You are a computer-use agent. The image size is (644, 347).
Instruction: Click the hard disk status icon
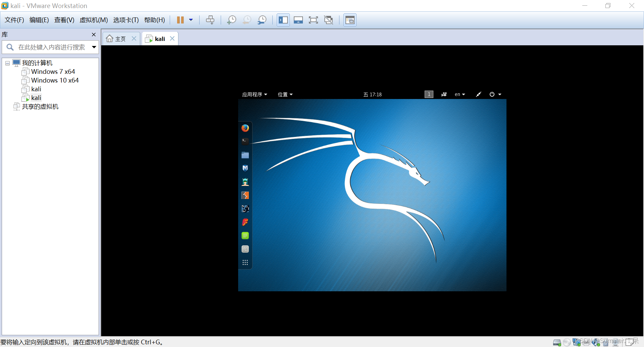coord(557,342)
